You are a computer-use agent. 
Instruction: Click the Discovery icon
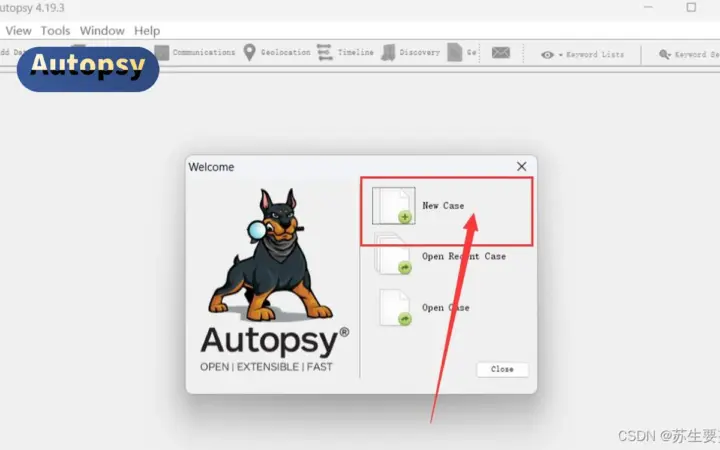coord(388,52)
